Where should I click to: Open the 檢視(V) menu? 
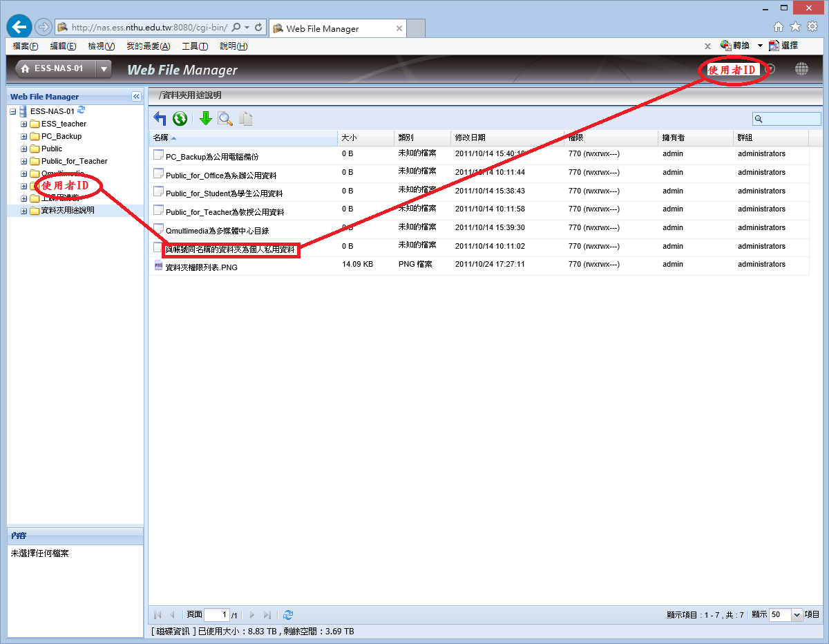(101, 46)
